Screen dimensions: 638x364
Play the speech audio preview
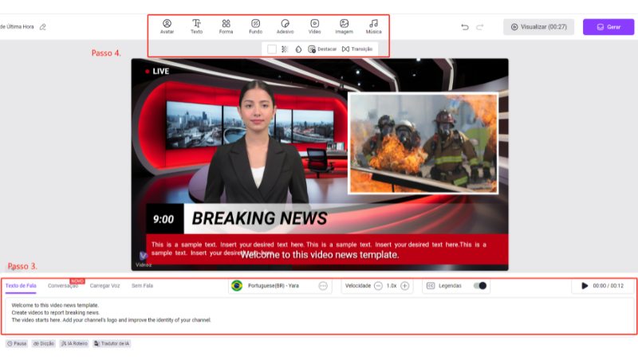[585, 286]
